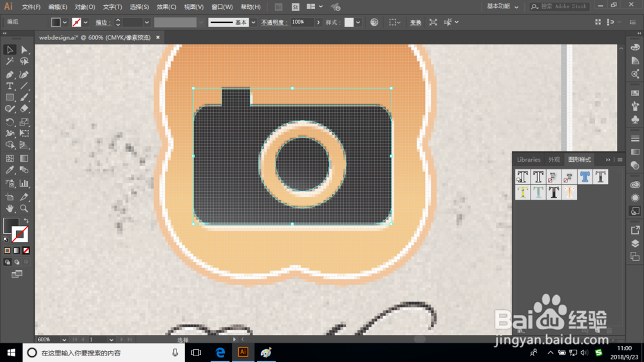Viewport: 644px width, 362px height.
Task: Set paint mode to None
Action: tap(26, 250)
